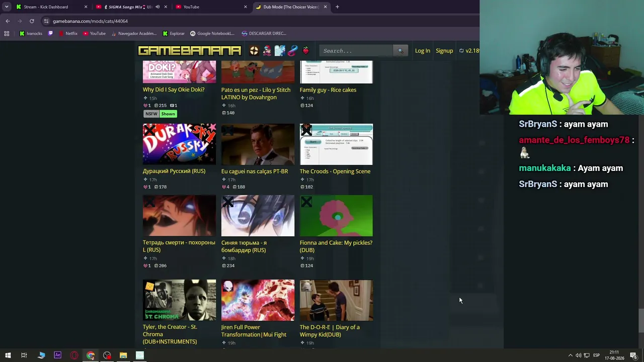Switch to the YouTube tab
Screen dimensions: 644x362
191,7
